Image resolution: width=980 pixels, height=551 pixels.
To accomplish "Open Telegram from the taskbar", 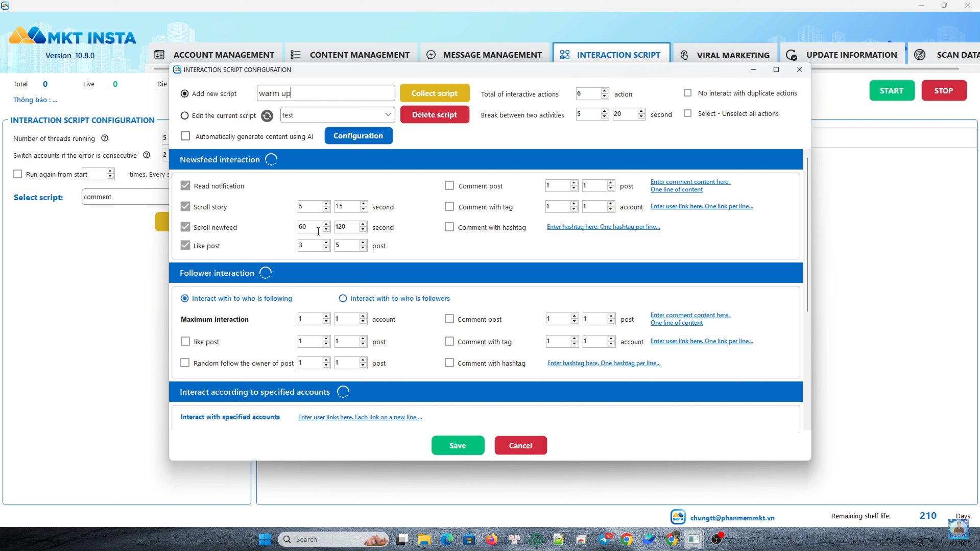I will click(x=605, y=539).
